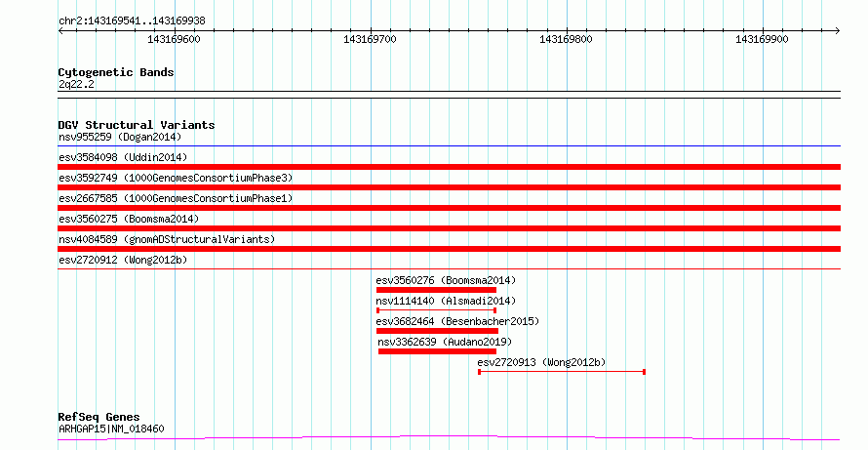Click the red bar under nsv4084589
The width and height of the screenshot is (868, 450).
[449, 249]
